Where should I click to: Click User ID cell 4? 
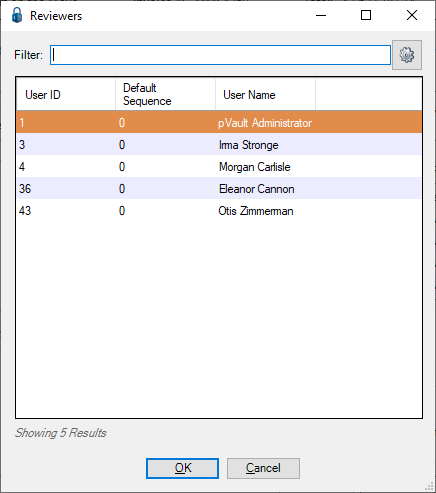click(22, 167)
